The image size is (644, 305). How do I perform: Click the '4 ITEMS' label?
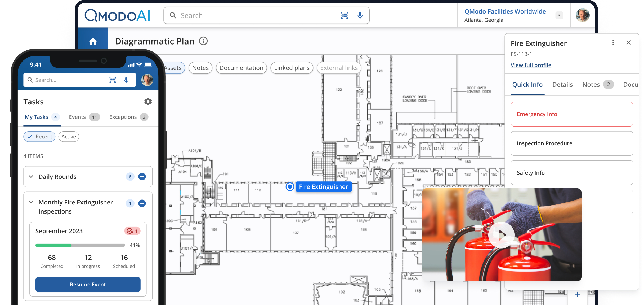[x=33, y=156]
